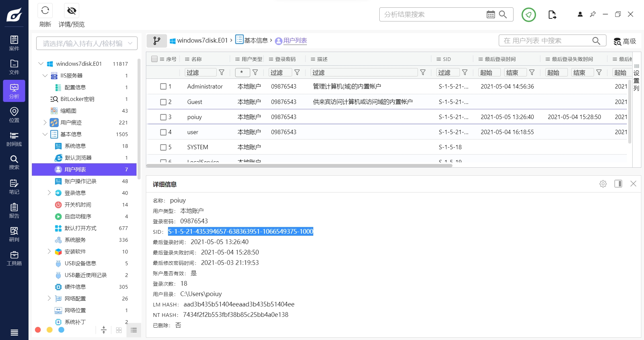644x340 pixels.
Task: Select the USB设备信息 tree item
Action: (x=84, y=263)
